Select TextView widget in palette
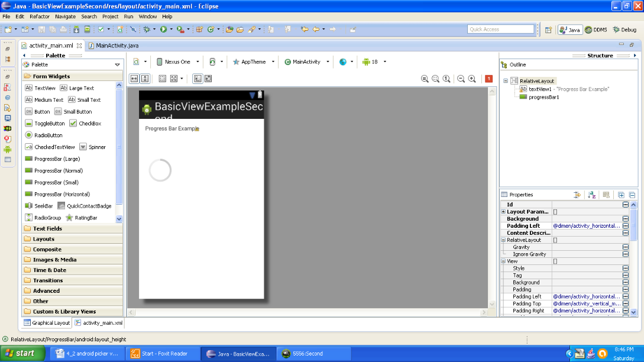644x362 pixels. coord(40,88)
